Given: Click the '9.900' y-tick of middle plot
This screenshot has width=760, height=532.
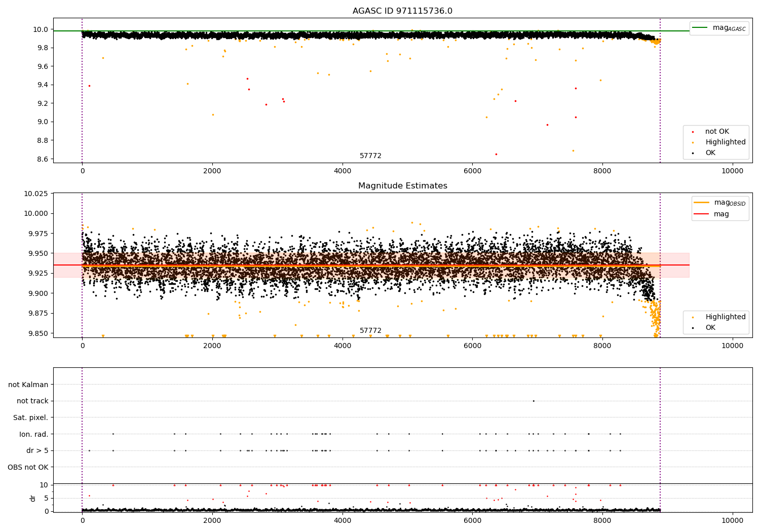Looking at the screenshot, I should point(39,294).
